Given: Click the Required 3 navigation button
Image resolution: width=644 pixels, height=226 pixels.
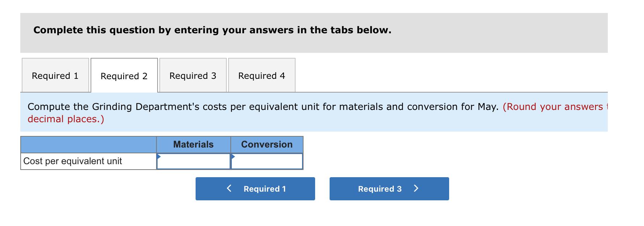Looking at the screenshot, I should (x=389, y=188).
